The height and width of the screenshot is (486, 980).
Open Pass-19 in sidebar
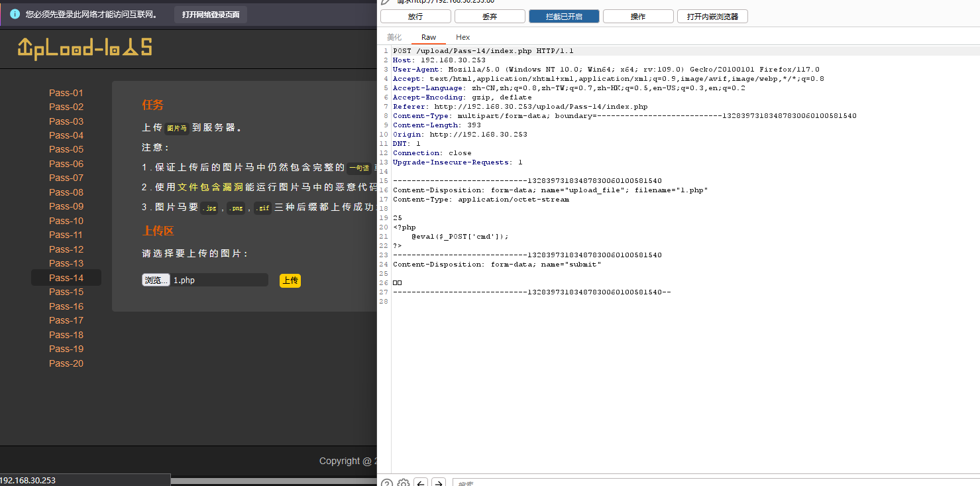pyautogui.click(x=66, y=349)
